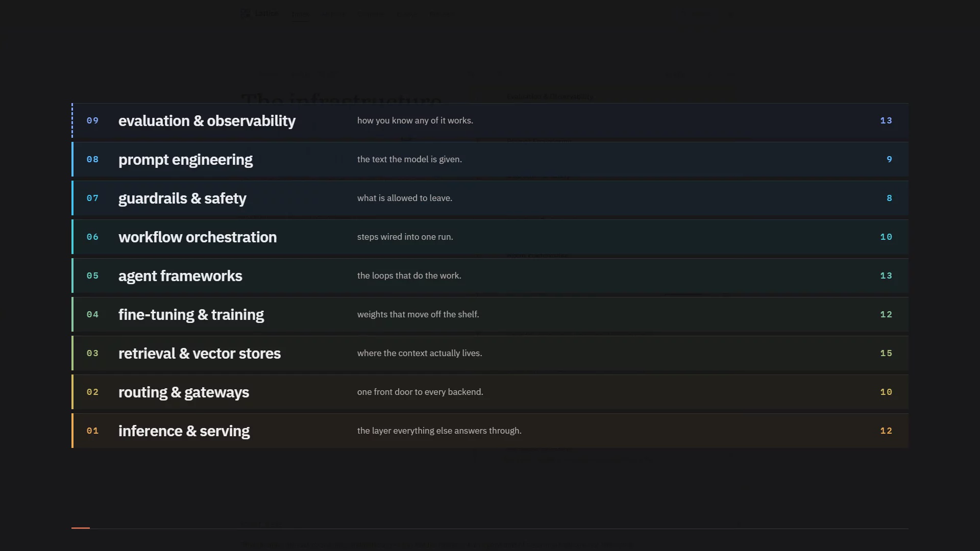The width and height of the screenshot is (980, 551).
Task: Open the inference & serving category
Action: 490,431
